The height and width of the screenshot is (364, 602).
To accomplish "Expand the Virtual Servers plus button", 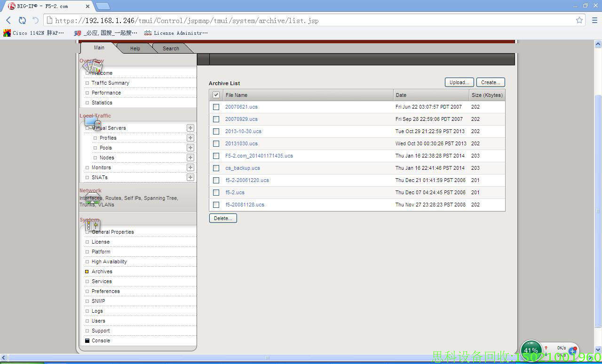I will pos(190,128).
